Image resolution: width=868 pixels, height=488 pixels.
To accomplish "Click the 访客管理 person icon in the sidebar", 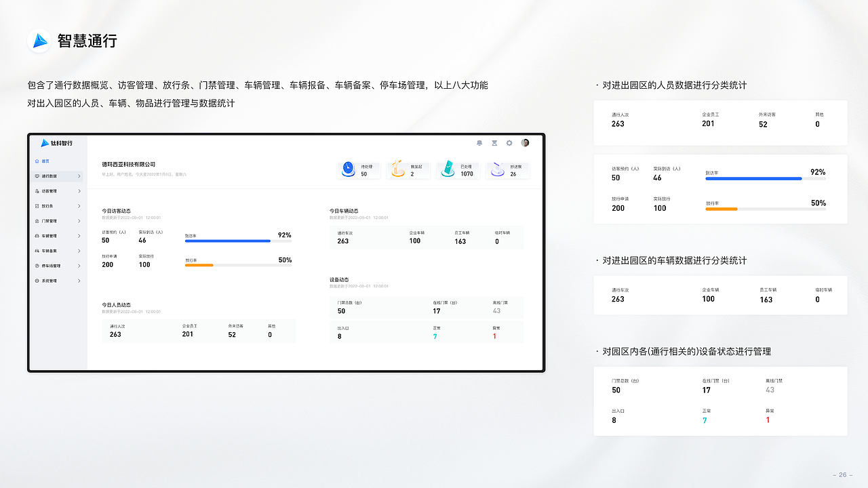I will pyautogui.click(x=37, y=191).
